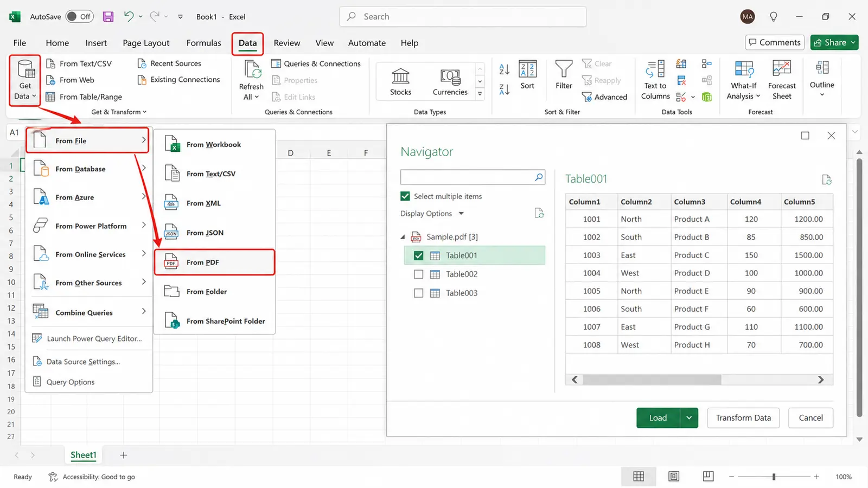Viewport: 868px width, 488px height.
Task: Choose From Workbook in submenu
Action: [215, 145]
